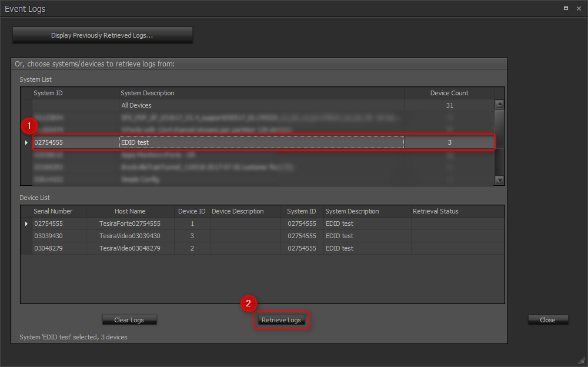
Task: Click Device ID 3 for TesiraVideo03039430
Action: click(192, 236)
